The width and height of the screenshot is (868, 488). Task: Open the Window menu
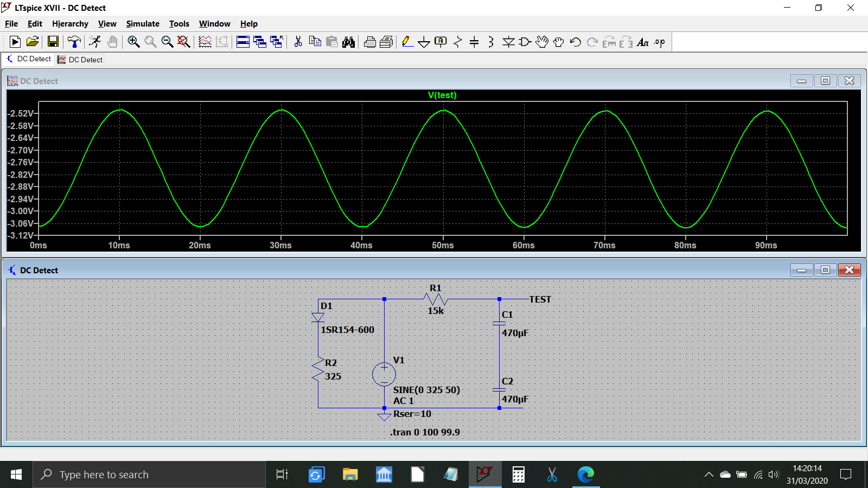pyautogui.click(x=214, y=24)
